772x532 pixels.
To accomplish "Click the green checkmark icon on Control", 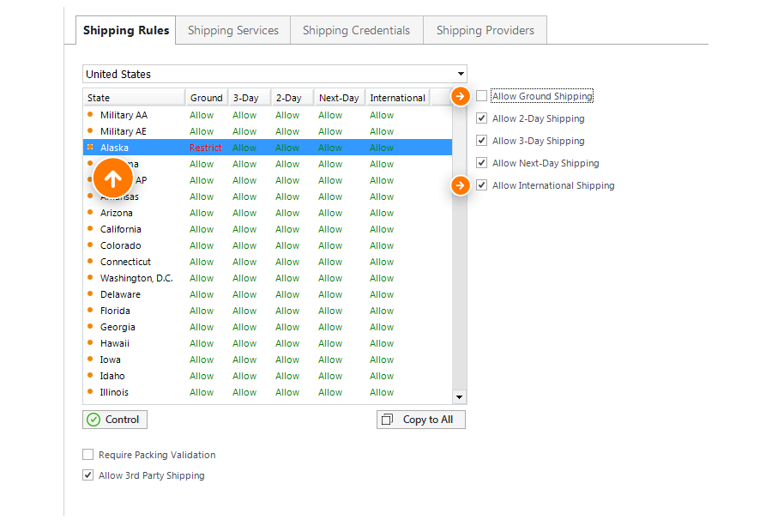I will [x=93, y=420].
